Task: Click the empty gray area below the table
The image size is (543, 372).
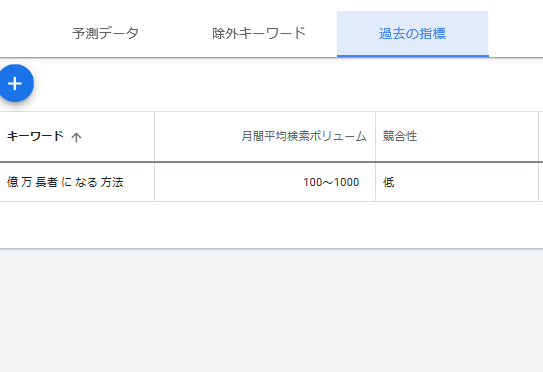Action: 272,310
